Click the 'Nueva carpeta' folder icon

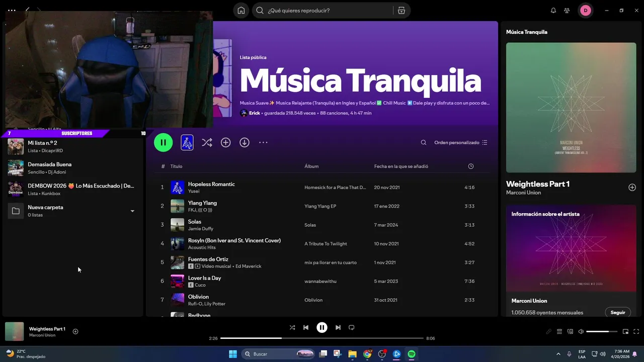click(16, 211)
